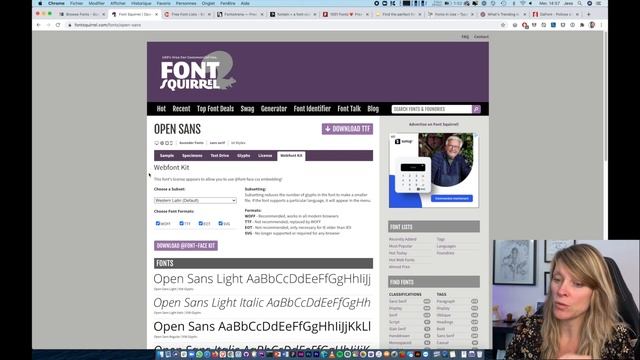Switch to the Test Drive tab

point(220,156)
